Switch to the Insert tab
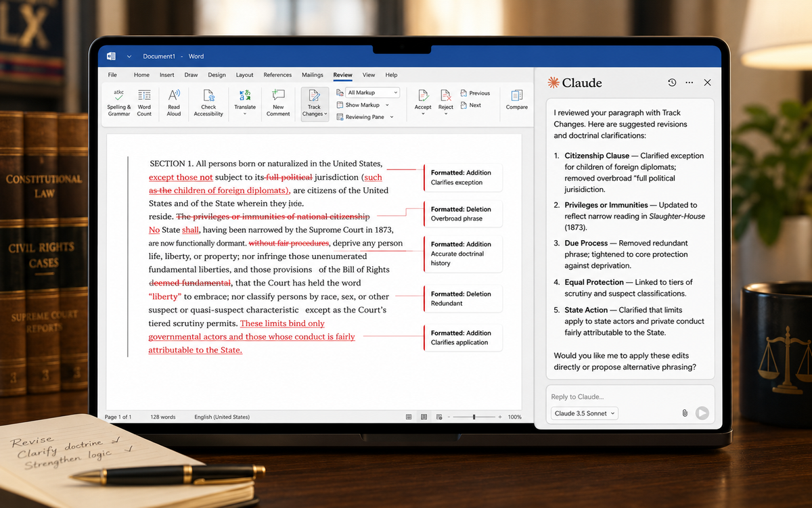 [166, 75]
